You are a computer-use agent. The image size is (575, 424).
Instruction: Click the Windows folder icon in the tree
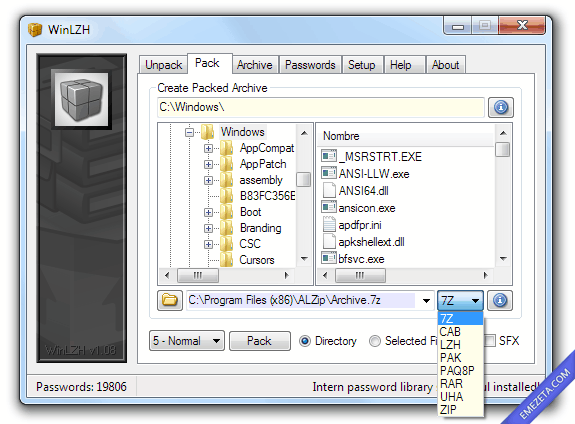pyautogui.click(x=208, y=132)
